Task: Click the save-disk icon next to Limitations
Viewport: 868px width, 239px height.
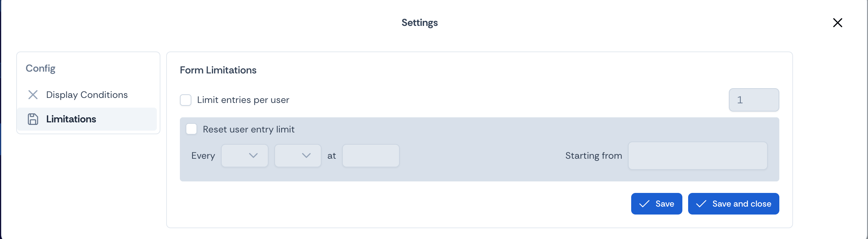Action: 33,119
